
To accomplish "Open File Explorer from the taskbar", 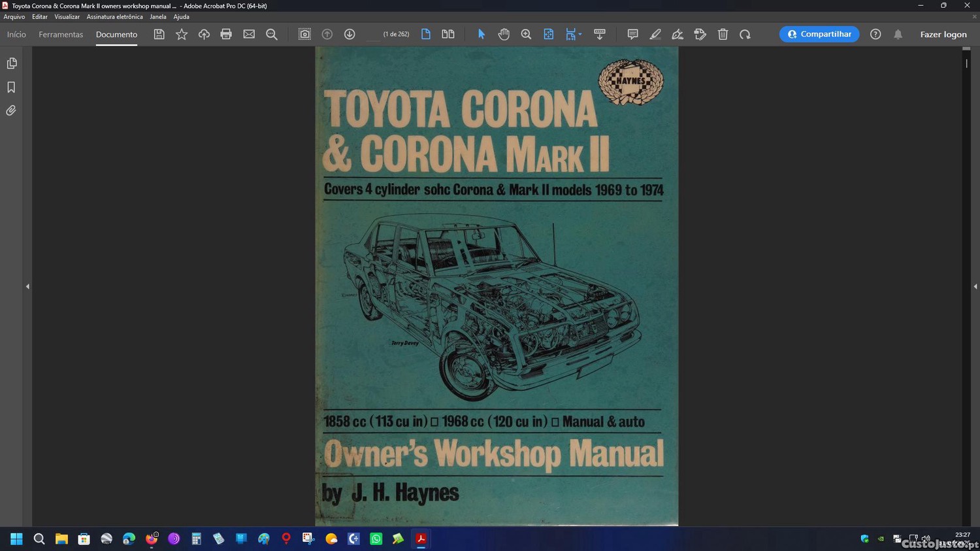I will 61,539.
